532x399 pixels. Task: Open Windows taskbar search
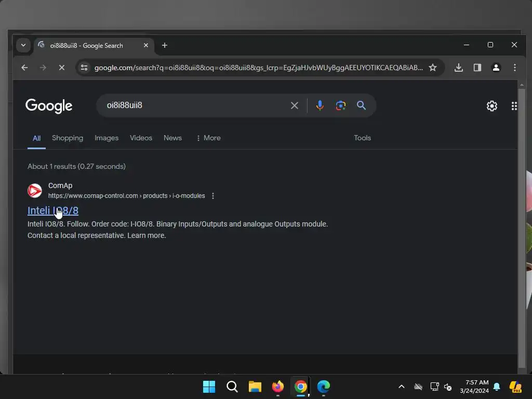pyautogui.click(x=232, y=387)
